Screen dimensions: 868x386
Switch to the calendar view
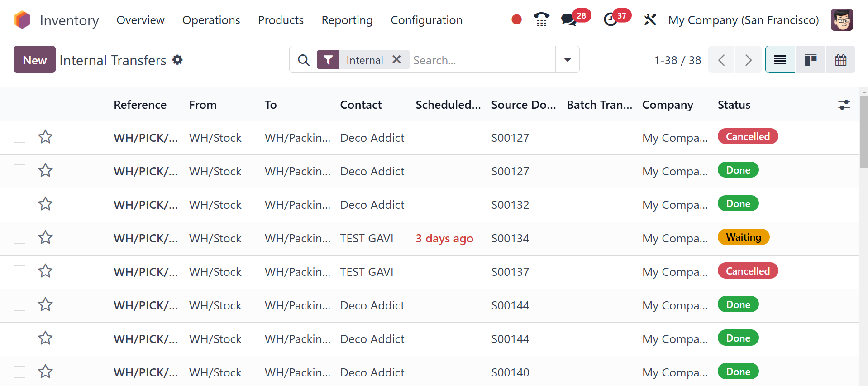coord(840,60)
